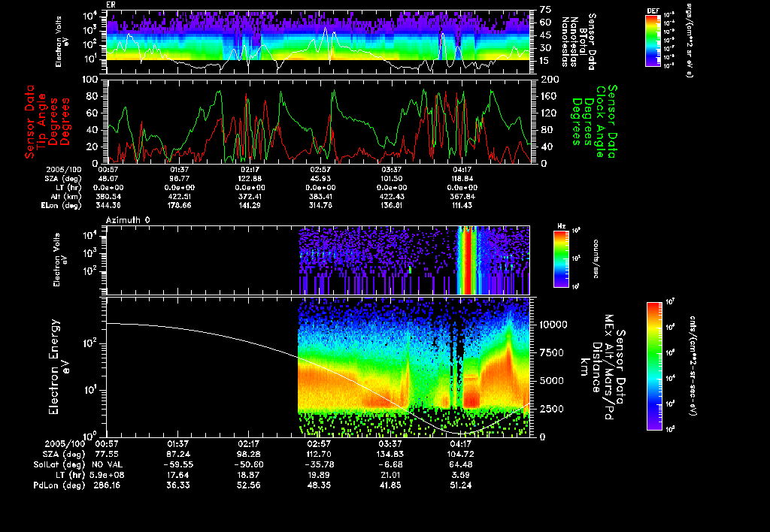The width and height of the screenshot is (770, 532).
Task: Click the red saturated band in Azimuth panel
Action: [468, 260]
